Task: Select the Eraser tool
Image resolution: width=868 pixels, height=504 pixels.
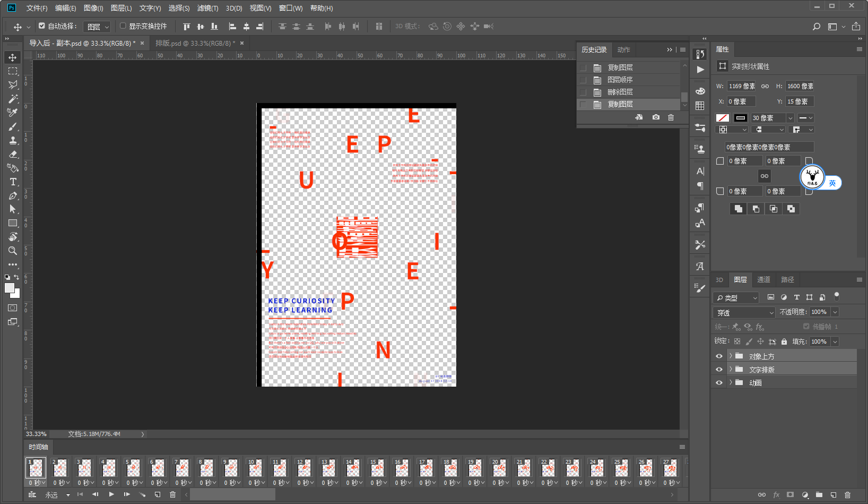Action: pos(13,154)
